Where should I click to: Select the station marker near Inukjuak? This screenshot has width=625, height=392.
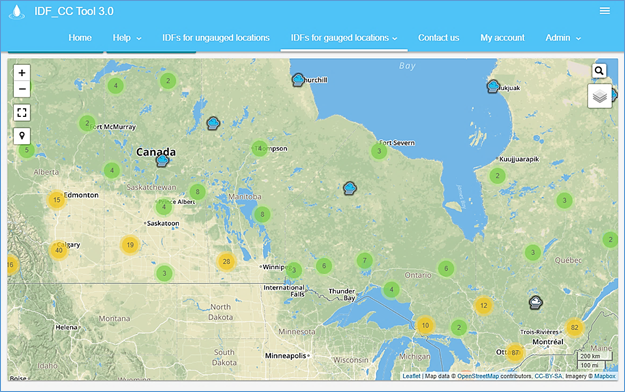[x=493, y=86]
